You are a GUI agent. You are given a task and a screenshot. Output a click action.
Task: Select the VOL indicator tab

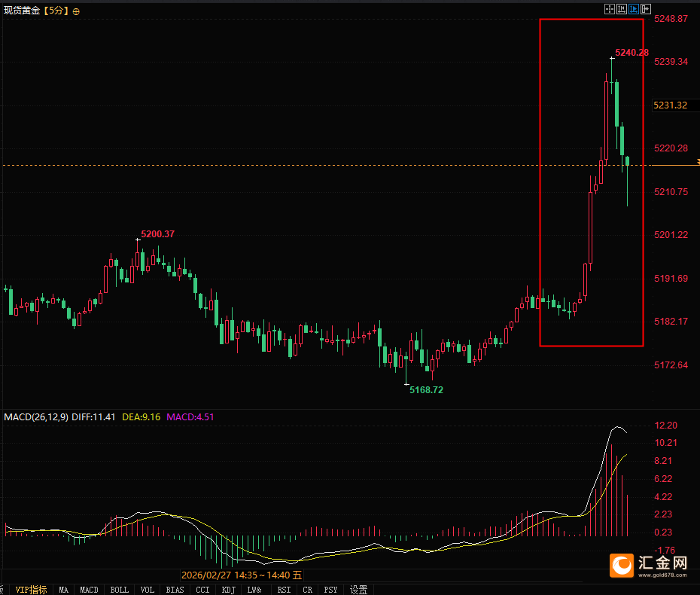[148, 590]
